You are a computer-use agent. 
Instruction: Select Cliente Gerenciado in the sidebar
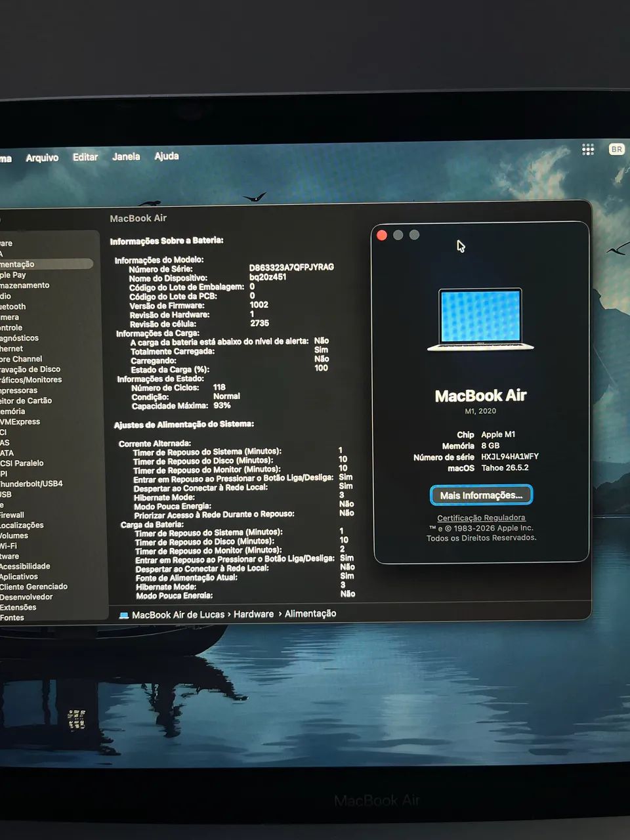34,587
